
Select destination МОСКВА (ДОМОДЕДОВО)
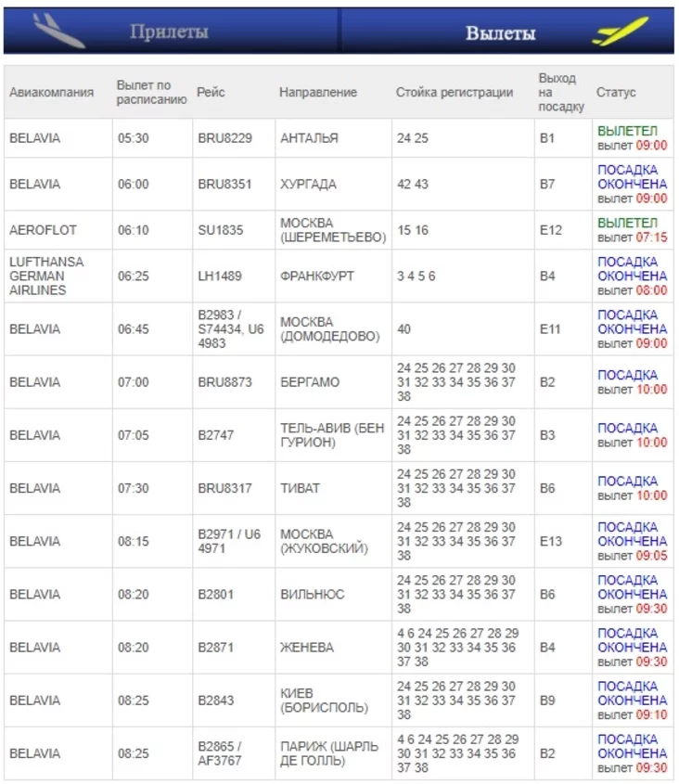click(x=330, y=329)
